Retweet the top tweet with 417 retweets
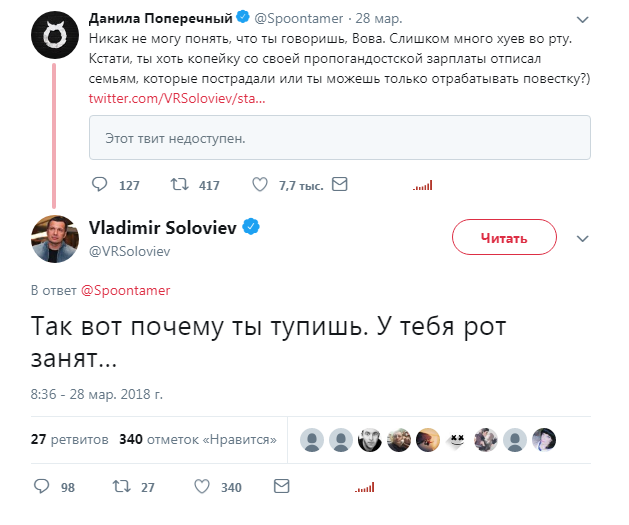Image resolution: width=629 pixels, height=525 pixels. [181, 185]
